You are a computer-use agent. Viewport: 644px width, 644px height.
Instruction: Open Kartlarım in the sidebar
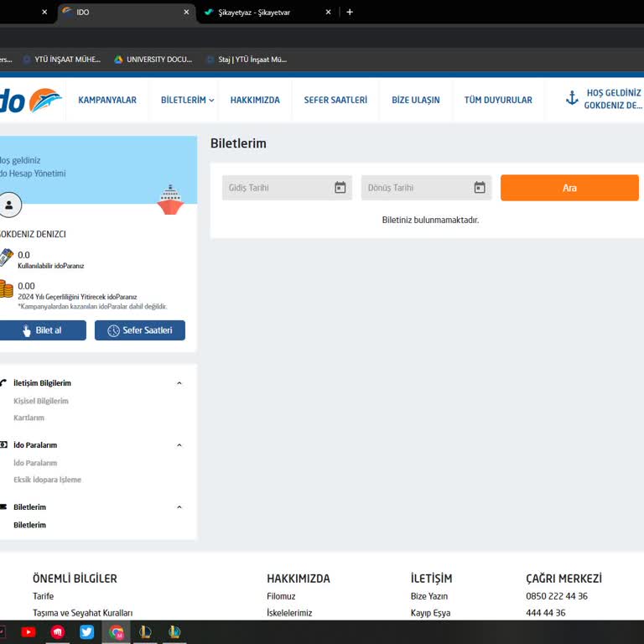click(29, 418)
